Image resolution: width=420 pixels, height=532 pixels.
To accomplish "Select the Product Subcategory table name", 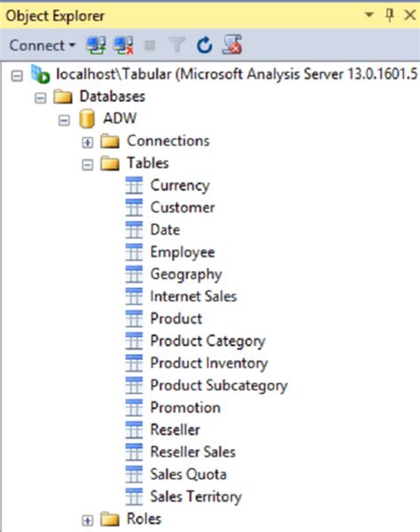I will (x=219, y=386).
